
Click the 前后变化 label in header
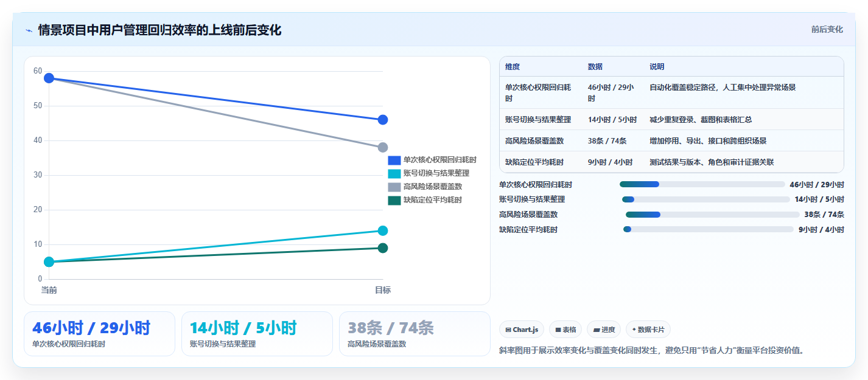point(827,29)
